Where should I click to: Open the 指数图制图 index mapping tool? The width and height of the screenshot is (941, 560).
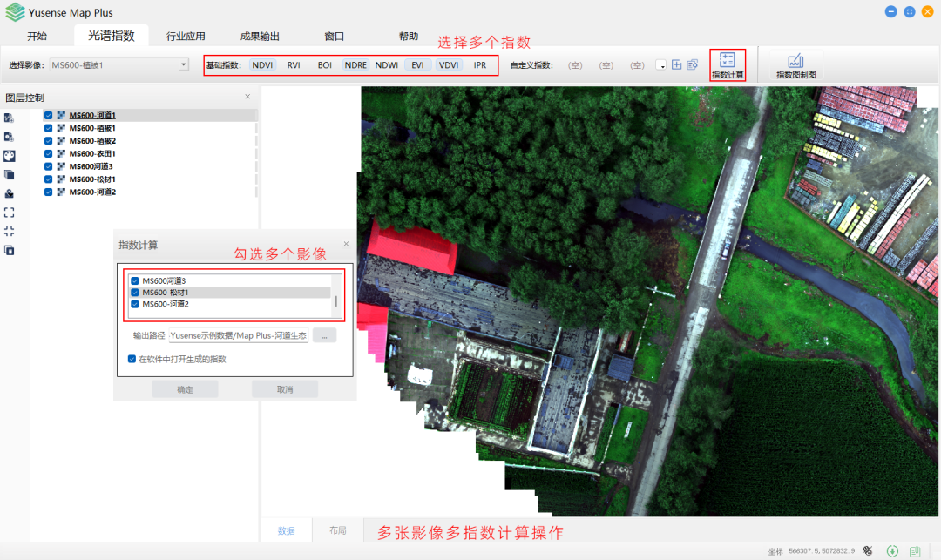pos(795,65)
